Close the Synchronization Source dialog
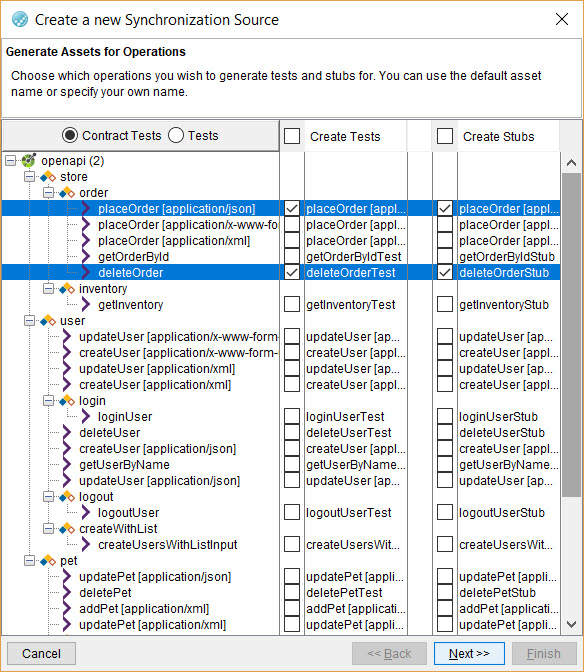 click(562, 19)
